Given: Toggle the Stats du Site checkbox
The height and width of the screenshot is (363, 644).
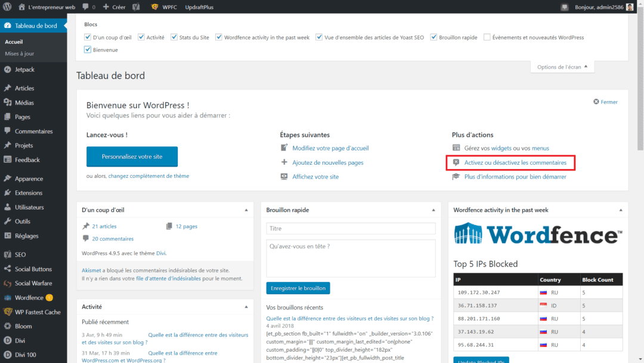Looking at the screenshot, I should pos(174,37).
